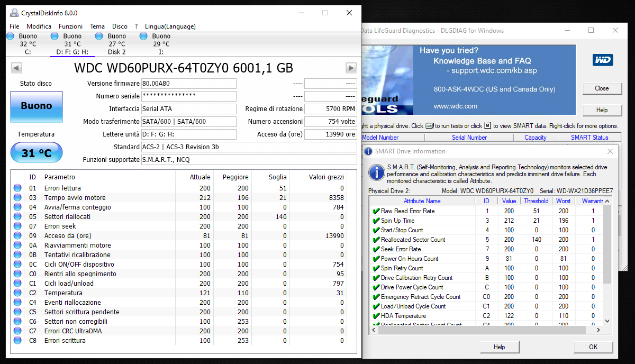Click Close button in Data LifeGuard window

pos(602,88)
